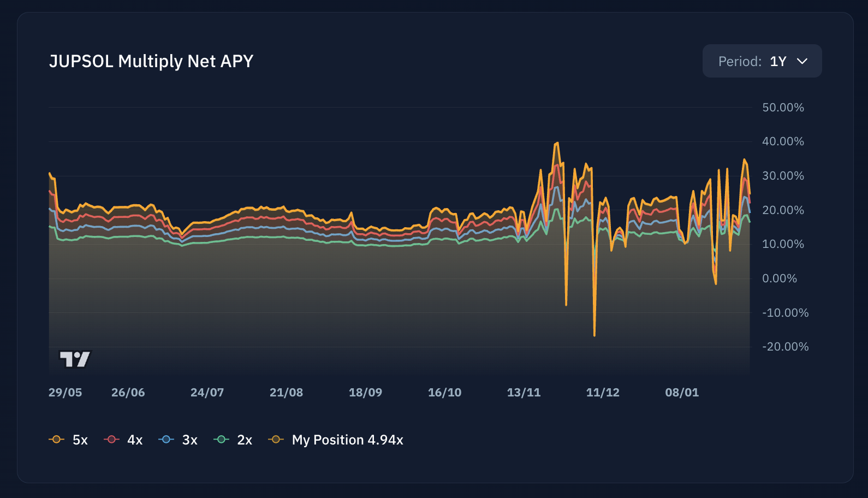Click the chevron arrow beside 1Y
Viewport: 868px width, 498px height.
tap(802, 61)
